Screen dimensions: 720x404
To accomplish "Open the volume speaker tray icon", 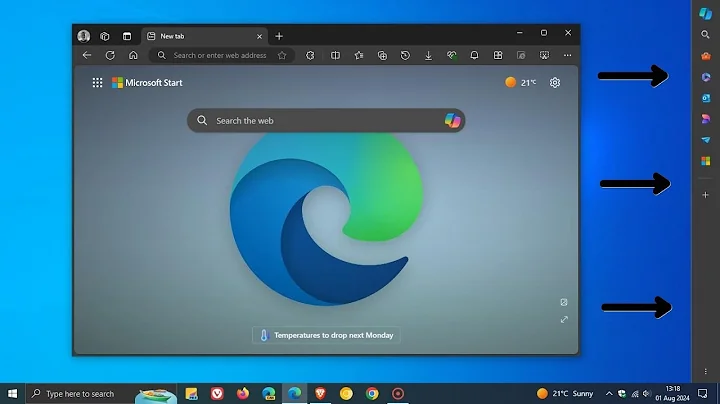I will pyautogui.click(x=647, y=393).
